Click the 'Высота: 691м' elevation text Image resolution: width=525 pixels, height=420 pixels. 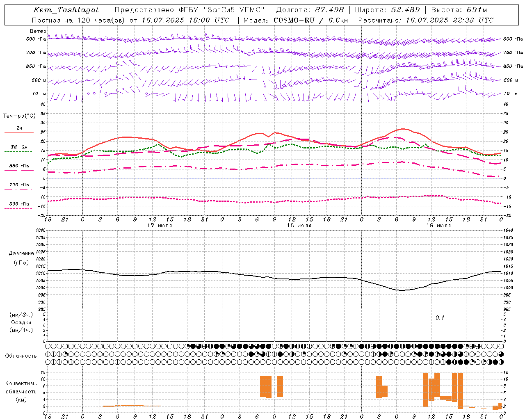click(459, 10)
